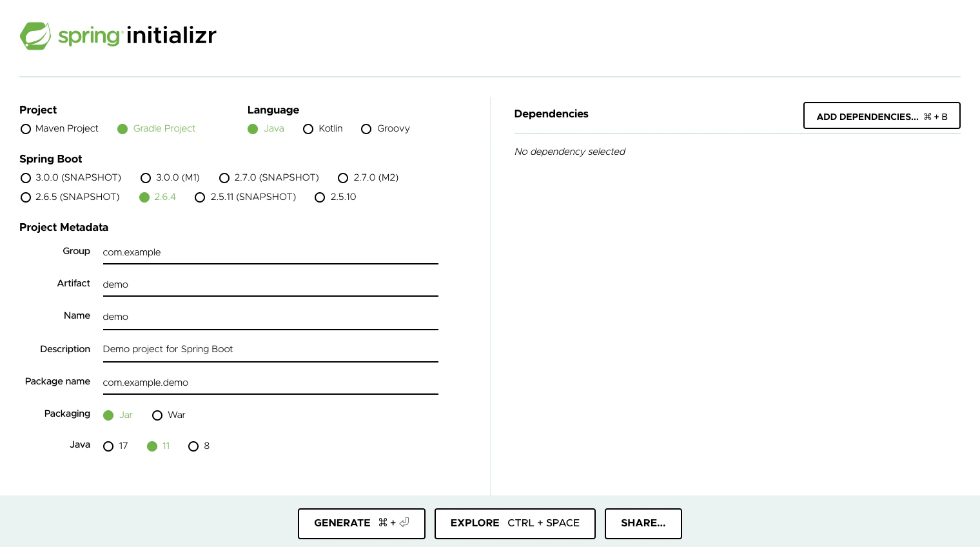Select Java version 11
Image resolution: width=980 pixels, height=547 pixels.
pos(158,446)
